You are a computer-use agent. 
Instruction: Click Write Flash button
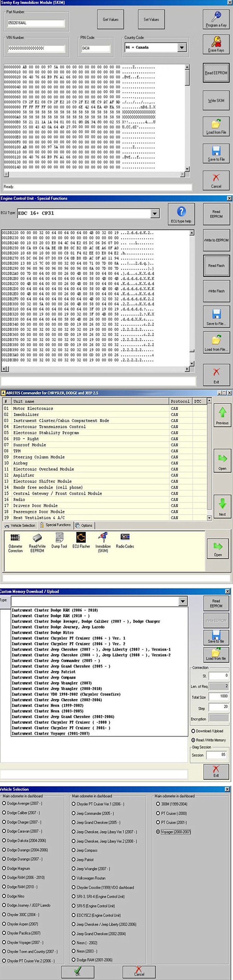tap(216, 291)
